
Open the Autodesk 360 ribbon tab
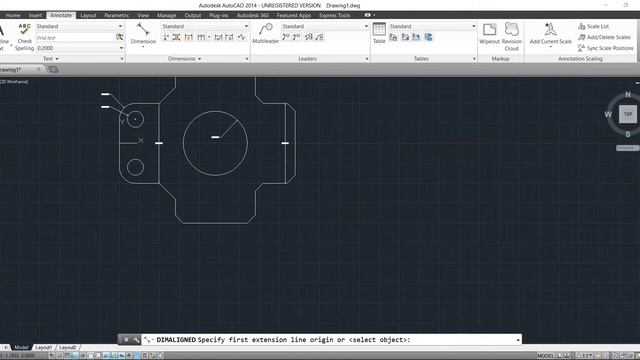click(253, 15)
